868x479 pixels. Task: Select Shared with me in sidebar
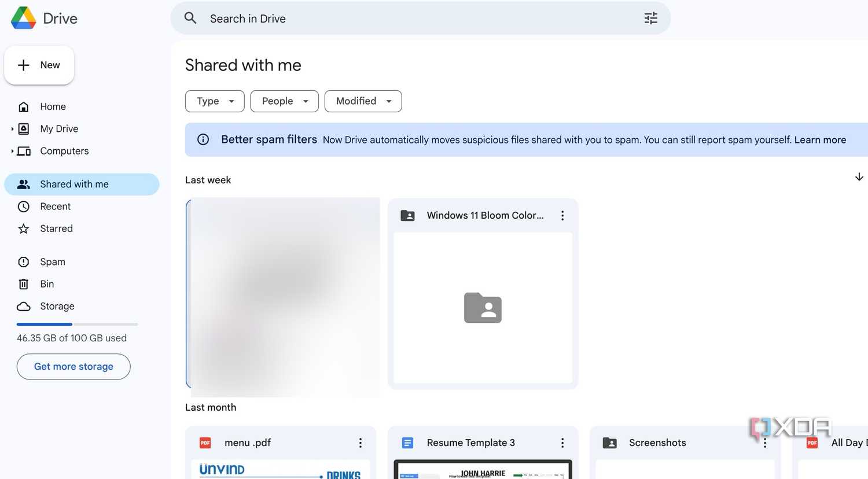click(82, 184)
